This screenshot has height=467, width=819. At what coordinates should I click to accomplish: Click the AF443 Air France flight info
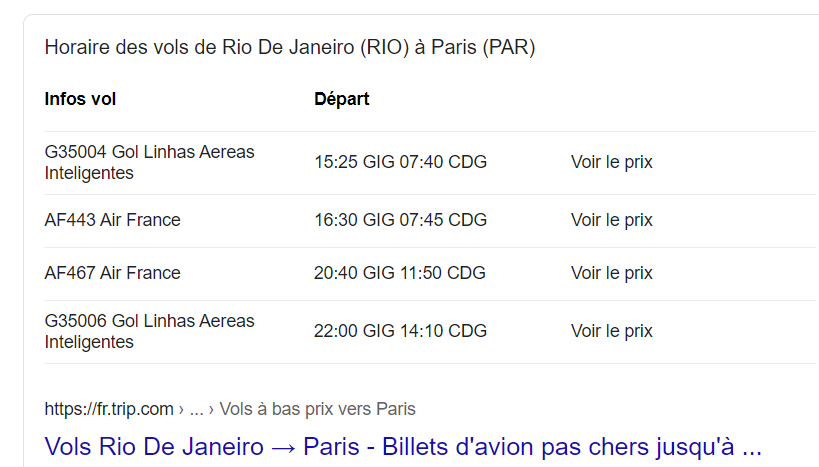pos(112,220)
